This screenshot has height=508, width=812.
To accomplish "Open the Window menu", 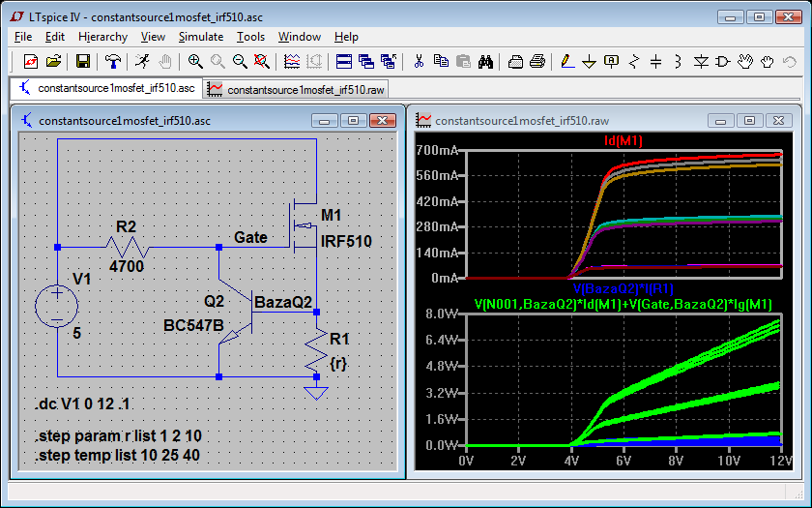I will tap(300, 37).
